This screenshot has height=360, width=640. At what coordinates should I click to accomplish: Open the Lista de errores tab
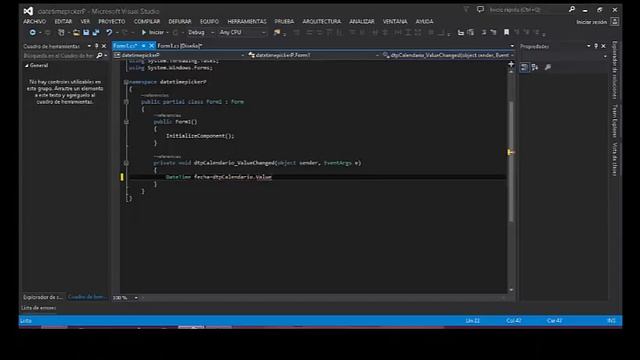pos(39,308)
